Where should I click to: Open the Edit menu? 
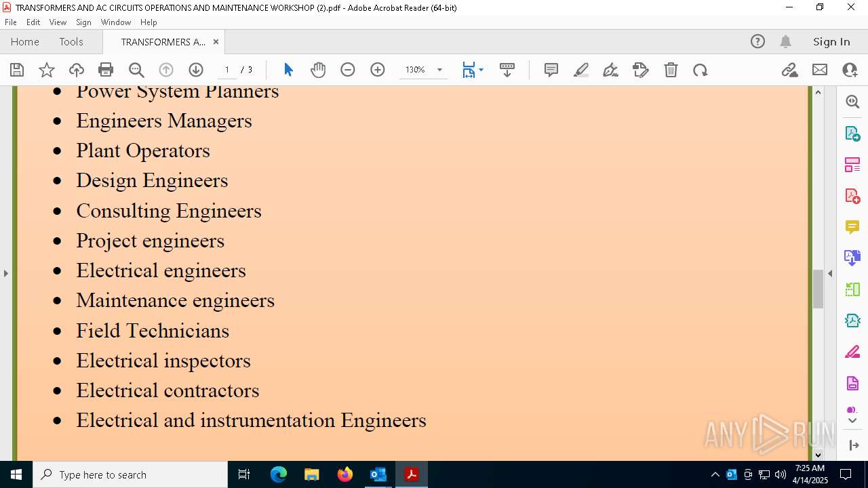click(33, 22)
